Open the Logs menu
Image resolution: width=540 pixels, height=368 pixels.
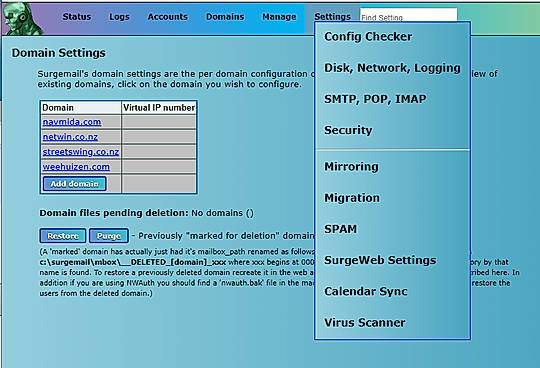tap(120, 17)
